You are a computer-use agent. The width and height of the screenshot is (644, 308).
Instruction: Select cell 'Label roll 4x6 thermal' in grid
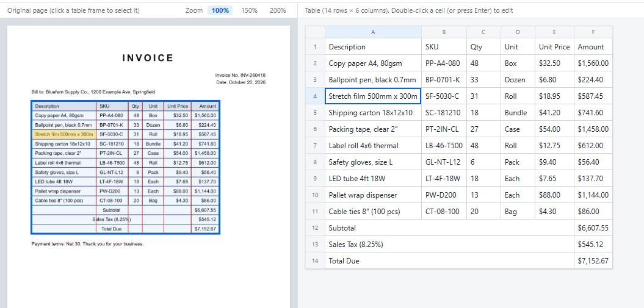(373, 146)
